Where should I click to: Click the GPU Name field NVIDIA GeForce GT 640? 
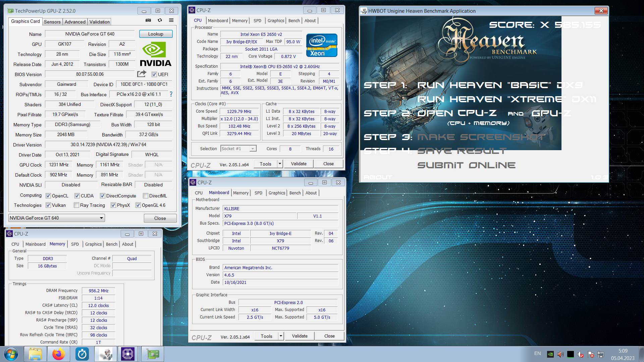pos(90,34)
